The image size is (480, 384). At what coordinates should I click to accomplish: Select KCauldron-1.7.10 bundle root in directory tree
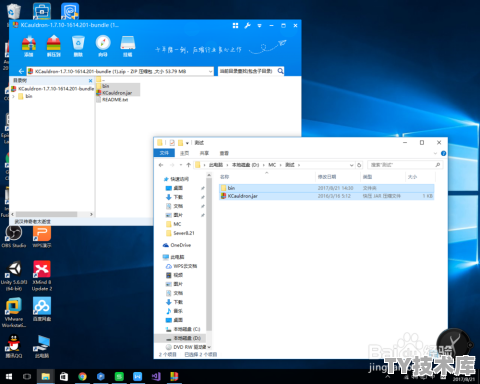[x=53, y=89]
